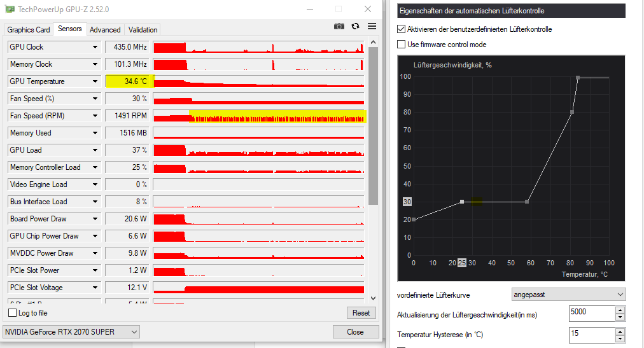Click the sensor list vertical scrollbar thumb
Viewport: 644px width, 348px height.
pos(373,125)
